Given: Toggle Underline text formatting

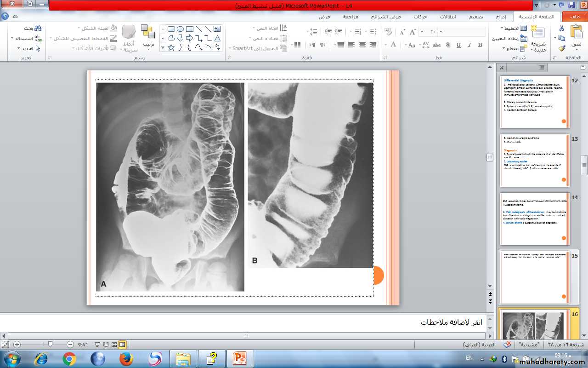Looking at the screenshot, I should [x=458, y=45].
